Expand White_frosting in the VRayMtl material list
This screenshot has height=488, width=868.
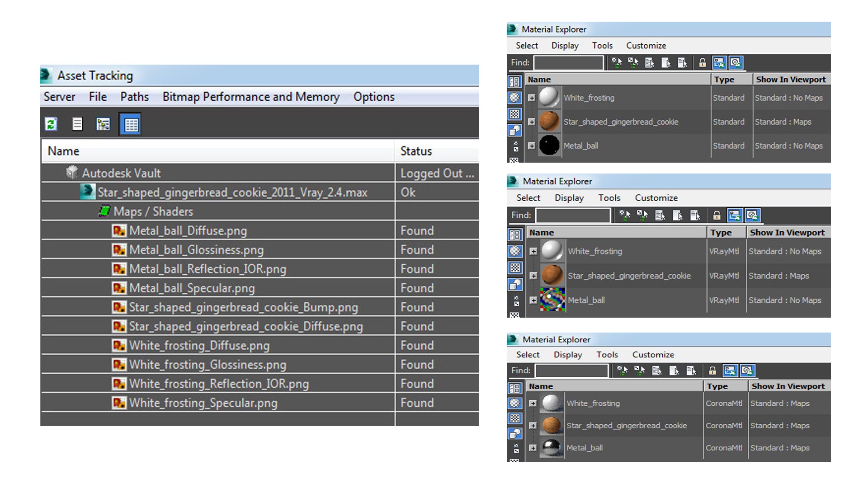click(533, 251)
